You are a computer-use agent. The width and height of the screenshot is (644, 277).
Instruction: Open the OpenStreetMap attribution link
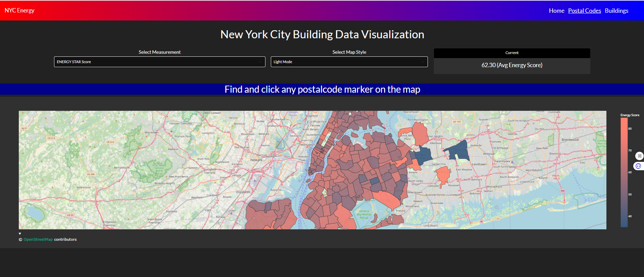(38, 239)
